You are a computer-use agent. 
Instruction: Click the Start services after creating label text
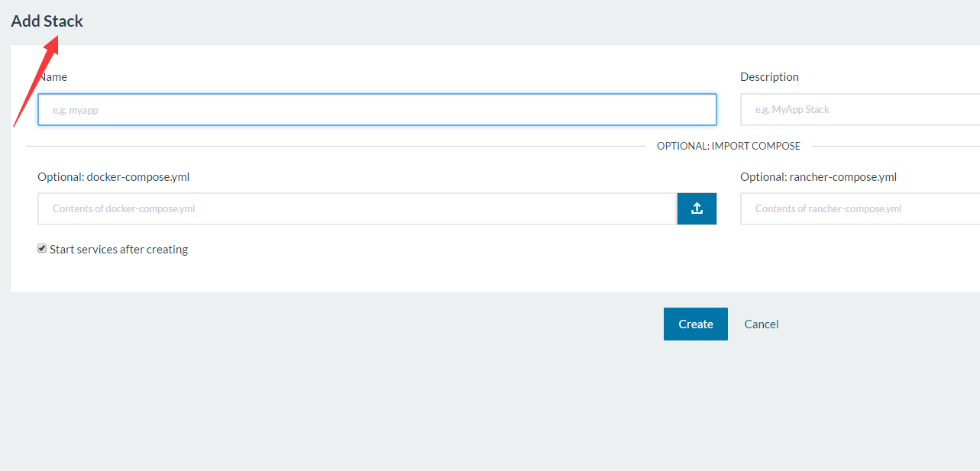coord(118,250)
